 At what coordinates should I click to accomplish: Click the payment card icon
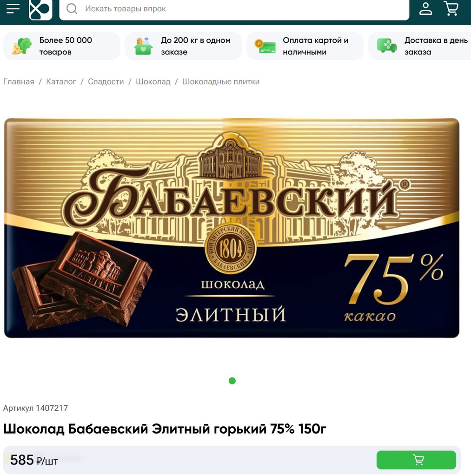pos(265,46)
